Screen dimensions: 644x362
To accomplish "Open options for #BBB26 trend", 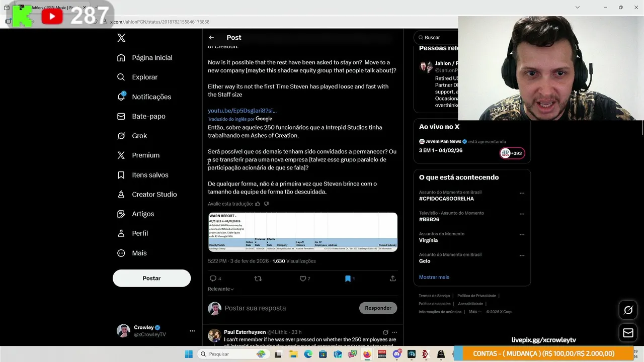I will (x=522, y=214).
